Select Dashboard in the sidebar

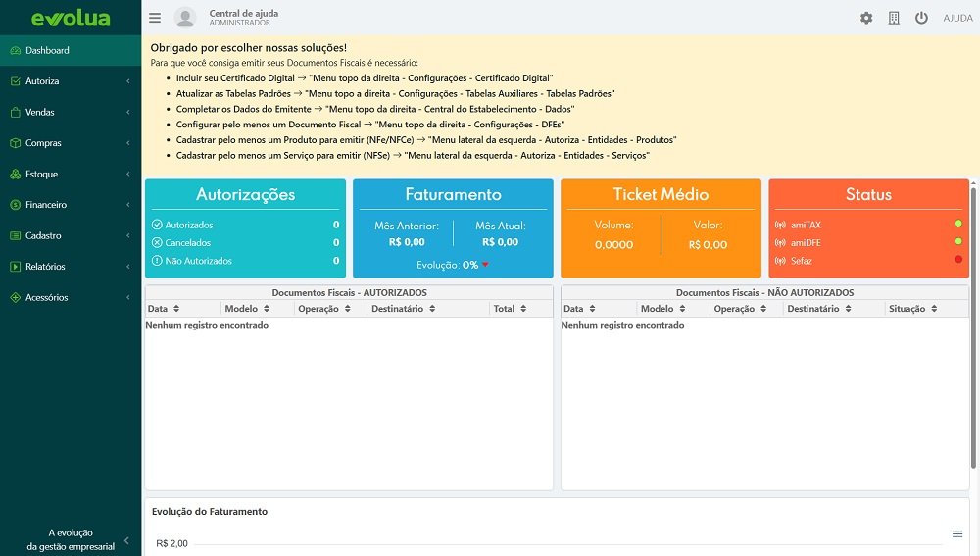(x=47, y=50)
